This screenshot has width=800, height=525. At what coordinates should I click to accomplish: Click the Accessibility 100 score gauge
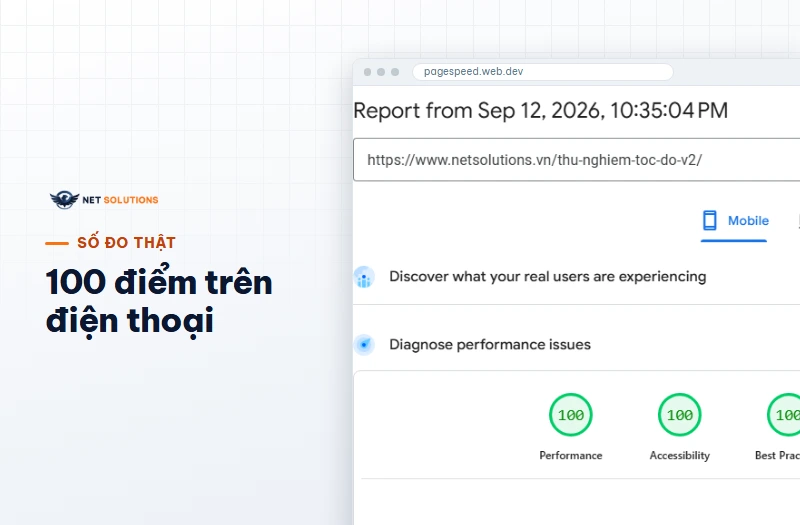coord(680,415)
